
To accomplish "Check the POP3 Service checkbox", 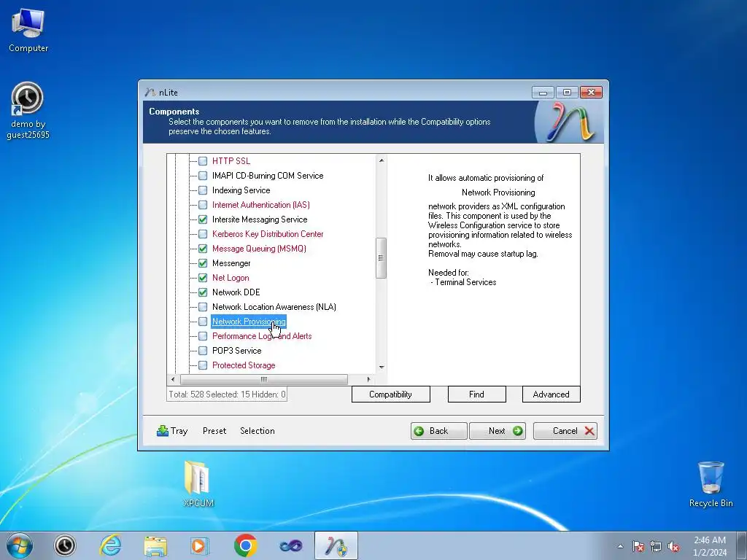I will point(203,351).
